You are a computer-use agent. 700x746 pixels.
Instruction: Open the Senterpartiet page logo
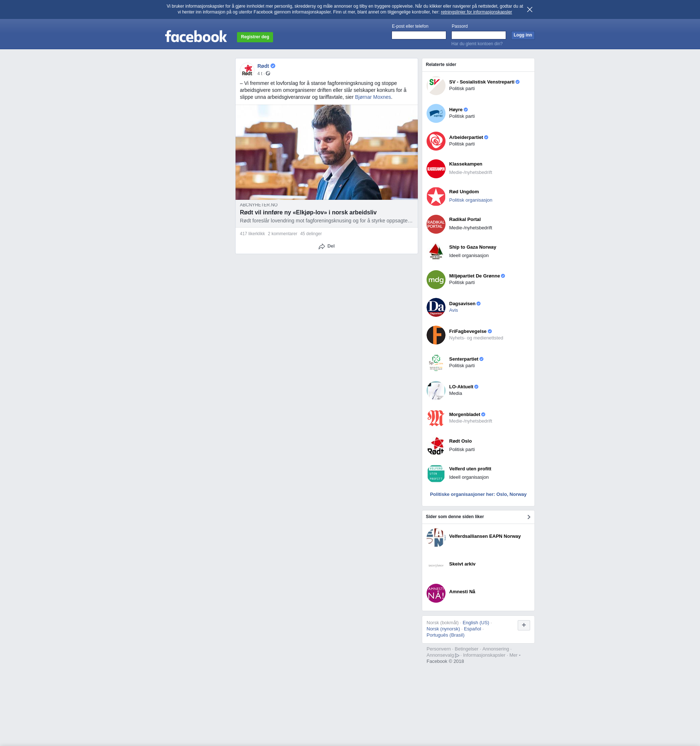pyautogui.click(x=436, y=363)
